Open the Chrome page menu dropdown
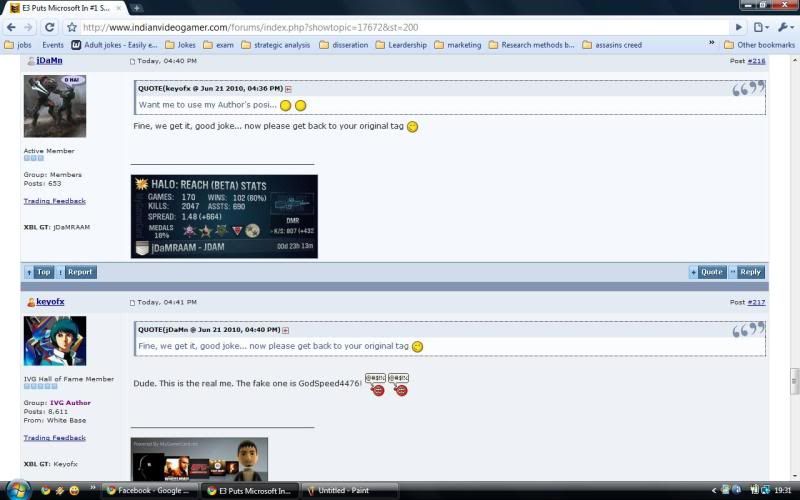 762,27
